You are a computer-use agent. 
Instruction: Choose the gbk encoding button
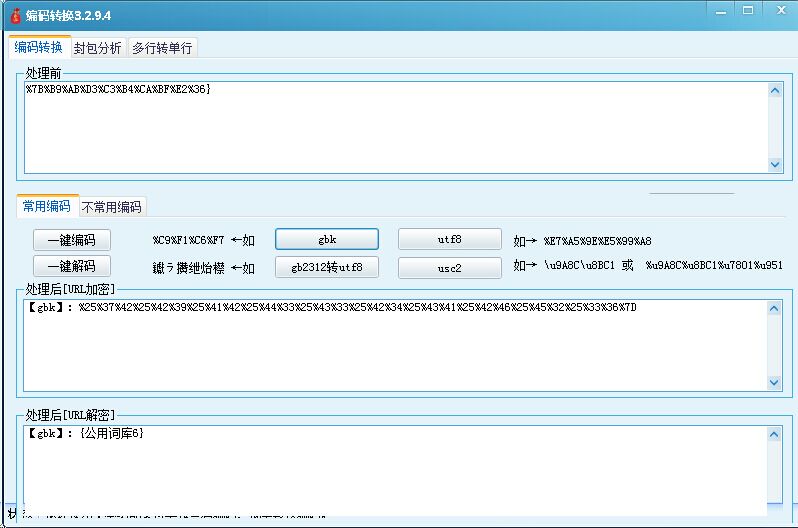pos(327,240)
